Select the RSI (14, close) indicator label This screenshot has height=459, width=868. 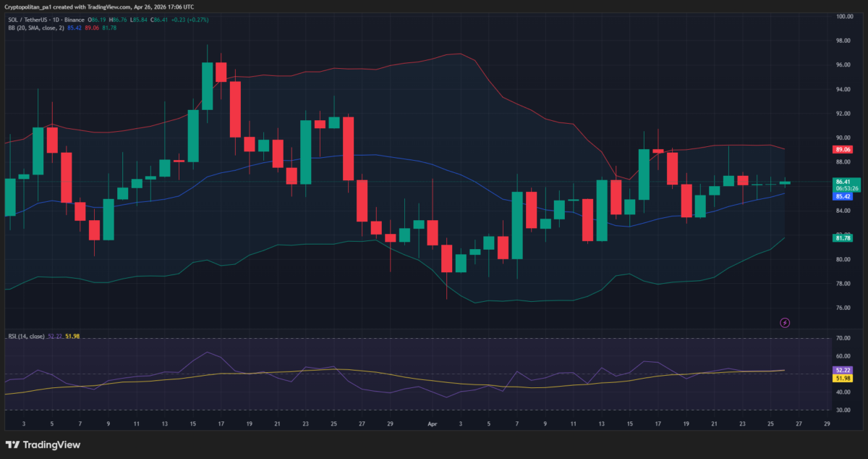[x=26, y=336]
